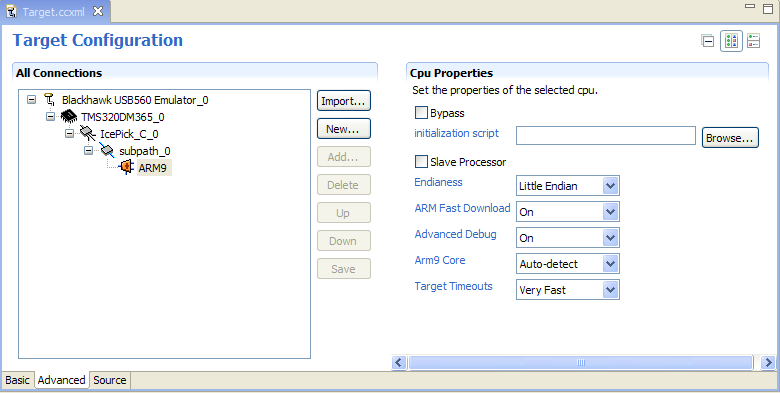Click the Add... button
This screenshot has width=780, height=393.
point(344,157)
